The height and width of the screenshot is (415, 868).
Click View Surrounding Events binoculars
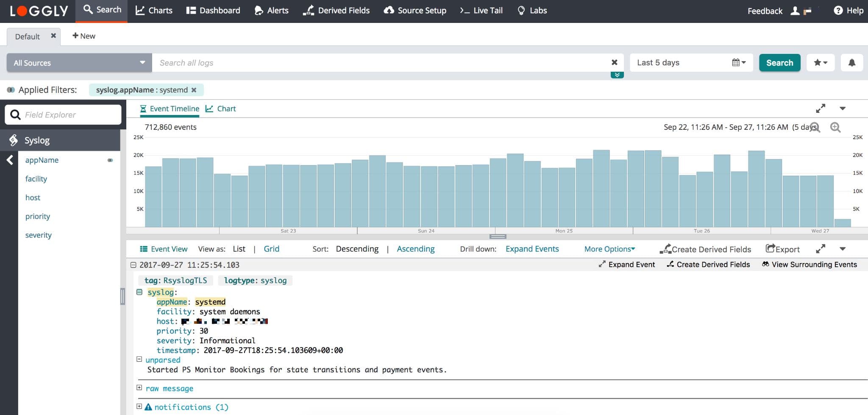coord(765,264)
